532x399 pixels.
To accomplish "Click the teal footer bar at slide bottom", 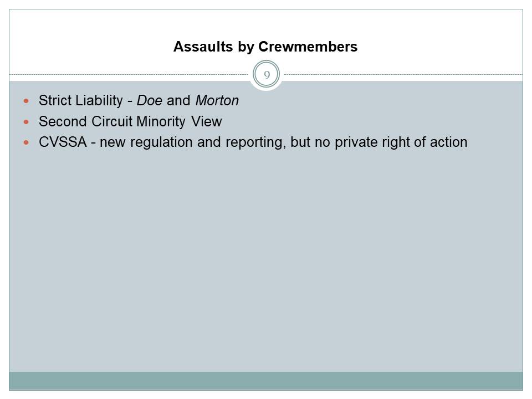I will click(x=266, y=380).
